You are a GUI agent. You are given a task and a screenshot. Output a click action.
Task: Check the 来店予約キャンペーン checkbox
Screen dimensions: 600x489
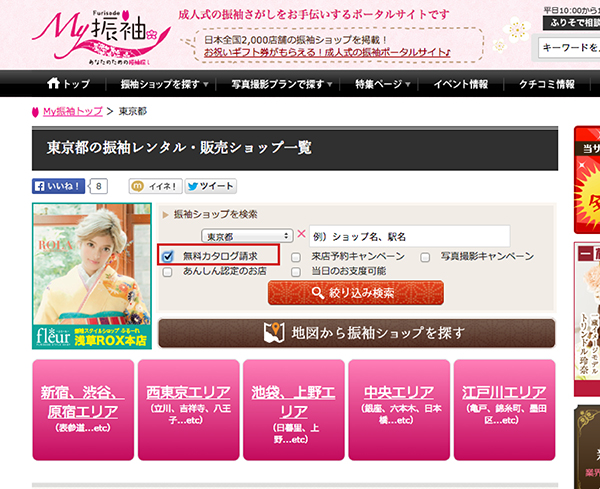pos(296,257)
